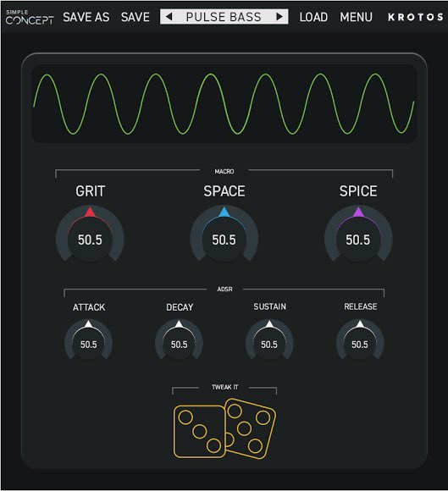Click the RELEASE label
Viewport: 448px width, 491px height.
[x=361, y=306]
